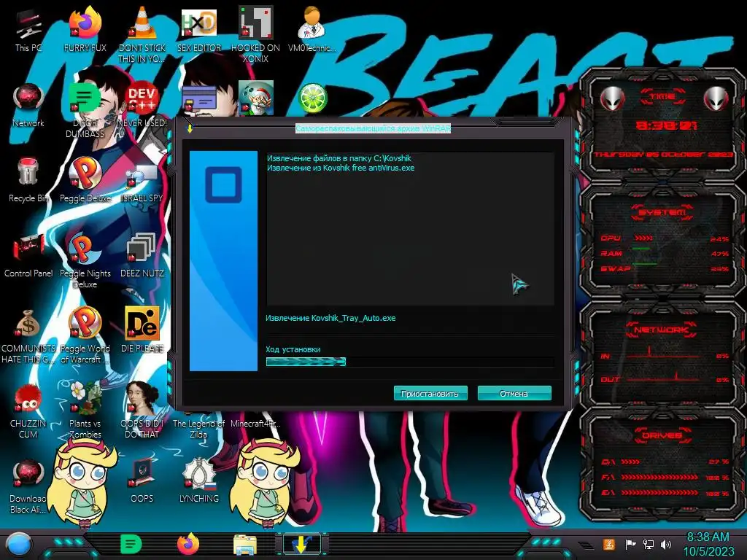Click the Приостановить pause button

click(x=430, y=393)
